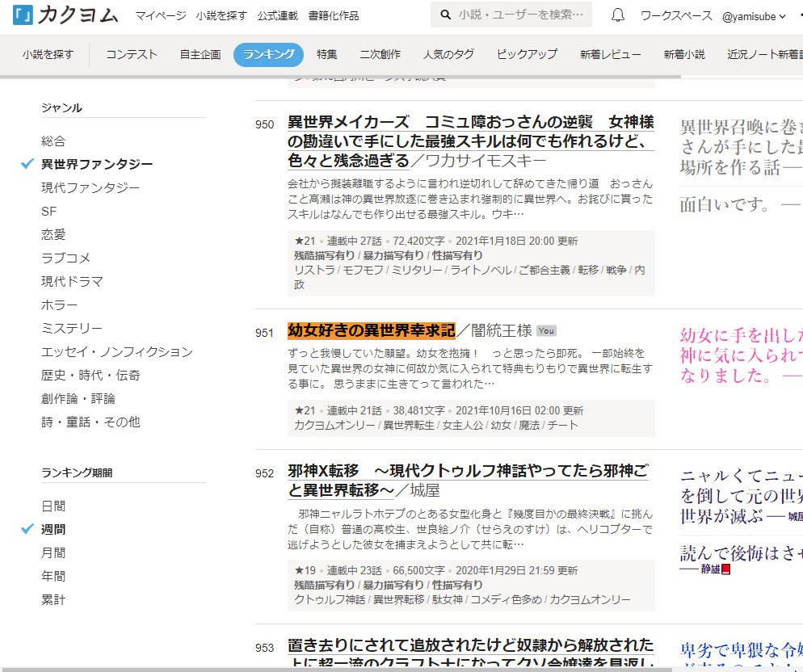
Task: Open notifications with the bell icon
Action: (617, 15)
